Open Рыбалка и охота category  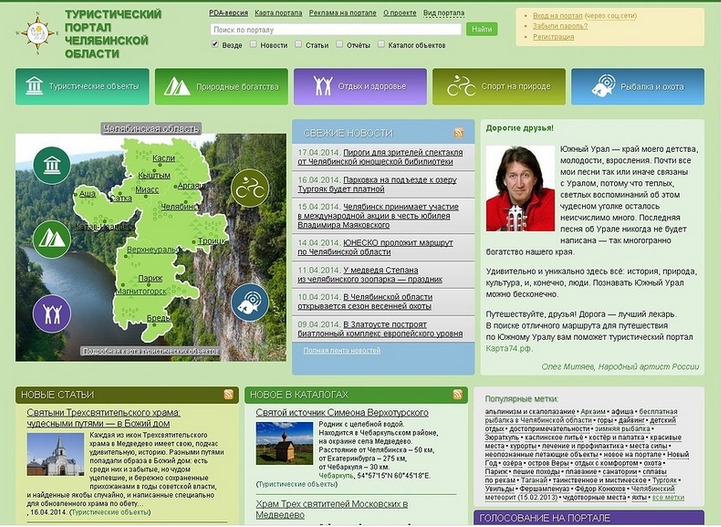tap(638, 86)
